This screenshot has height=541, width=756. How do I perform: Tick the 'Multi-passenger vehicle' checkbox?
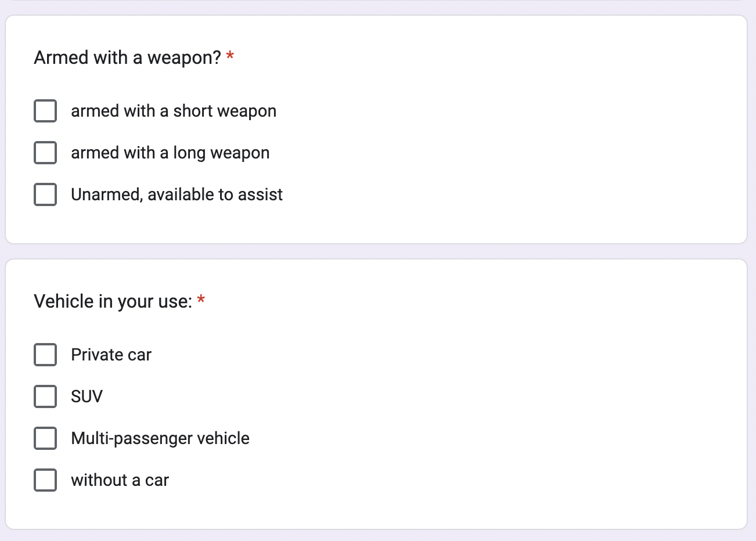click(x=45, y=438)
